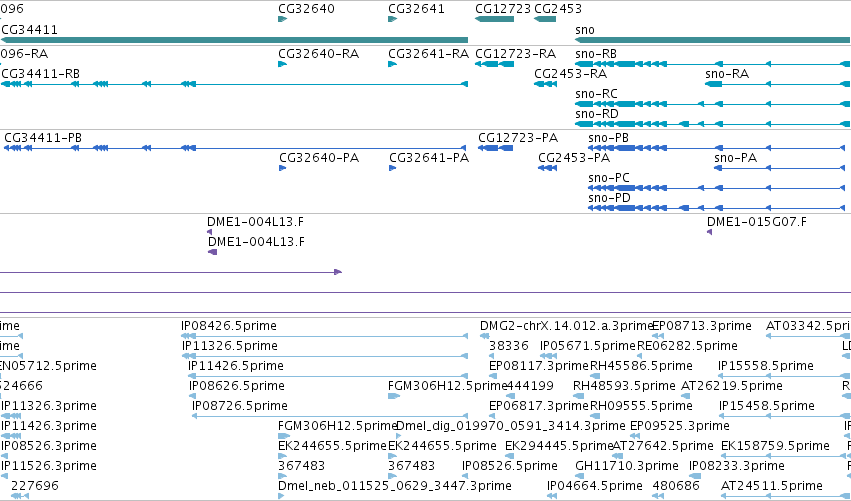Select the CG32640 gene label

[306, 9]
